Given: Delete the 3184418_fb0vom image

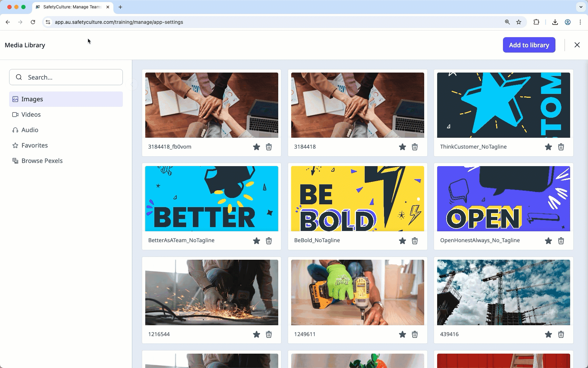Looking at the screenshot, I should (269, 147).
